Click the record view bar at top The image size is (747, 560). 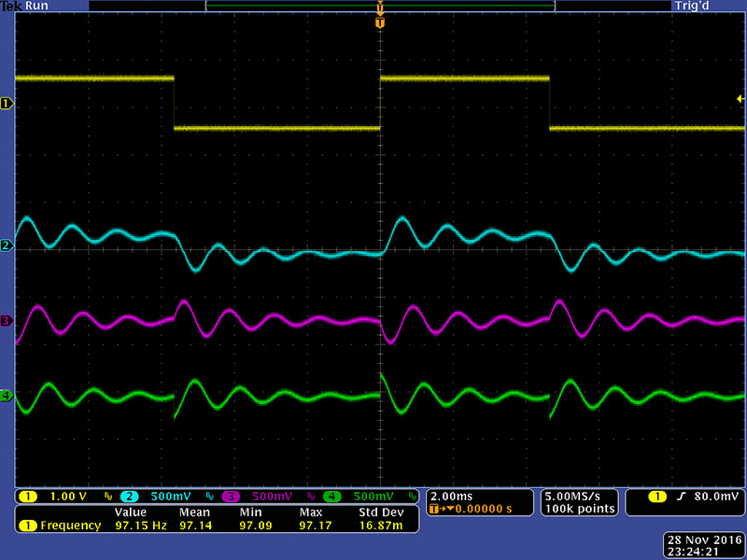pos(379,6)
